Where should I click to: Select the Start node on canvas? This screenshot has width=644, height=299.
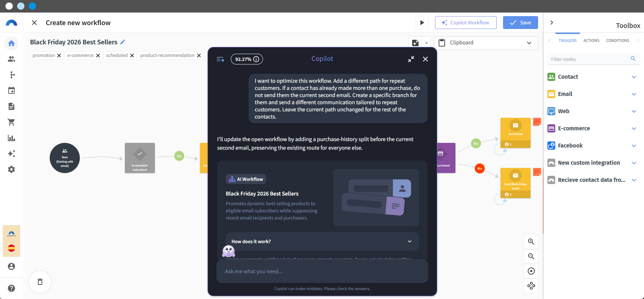click(65, 158)
